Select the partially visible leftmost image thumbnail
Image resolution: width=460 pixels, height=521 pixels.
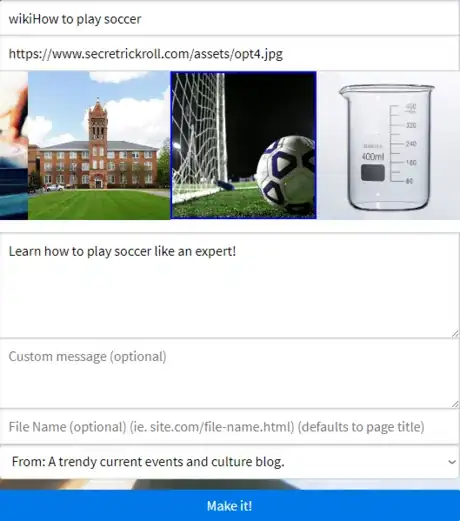[x=14, y=145]
